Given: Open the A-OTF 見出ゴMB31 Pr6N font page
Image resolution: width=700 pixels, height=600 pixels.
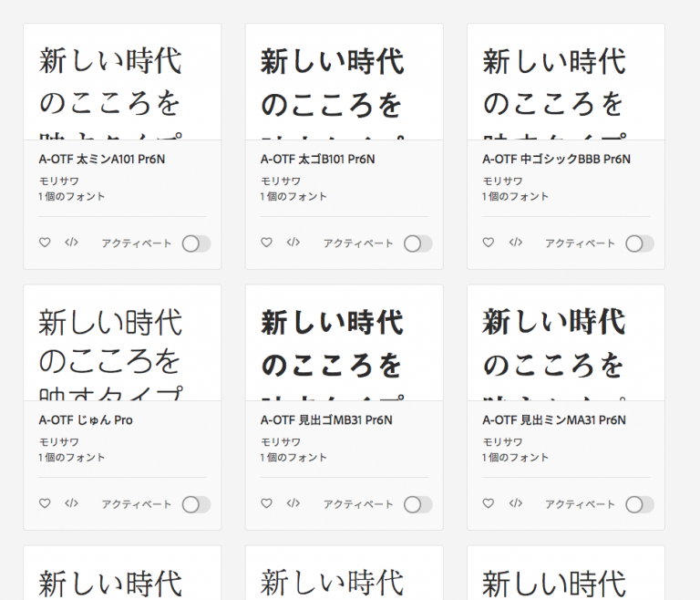Looking at the screenshot, I should (326, 420).
